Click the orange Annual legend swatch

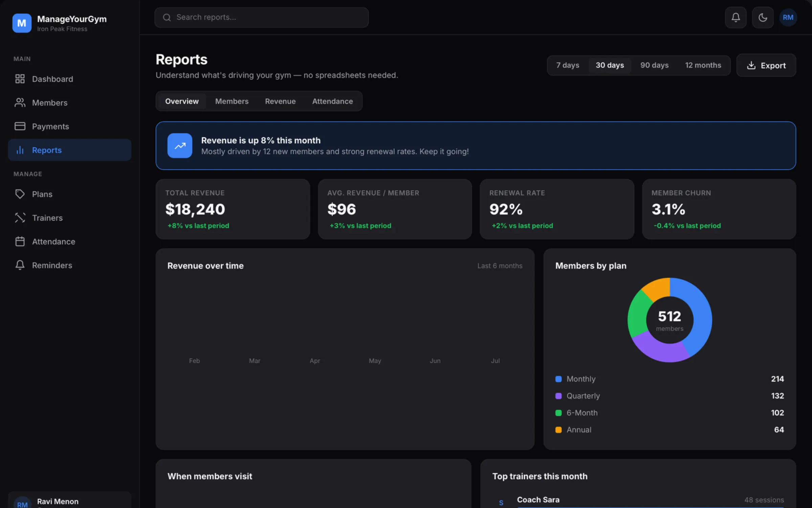pyautogui.click(x=559, y=430)
